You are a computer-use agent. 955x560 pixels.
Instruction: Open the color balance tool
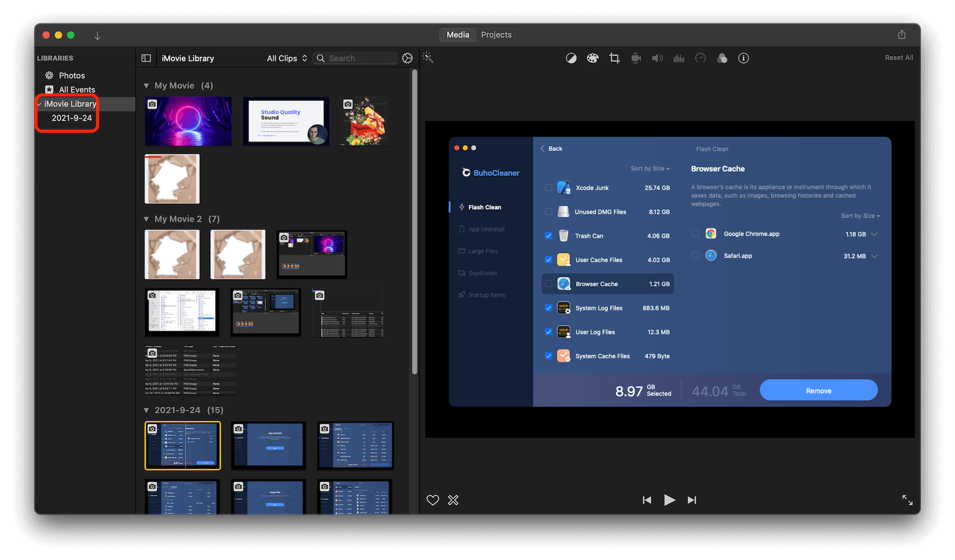[x=571, y=58]
